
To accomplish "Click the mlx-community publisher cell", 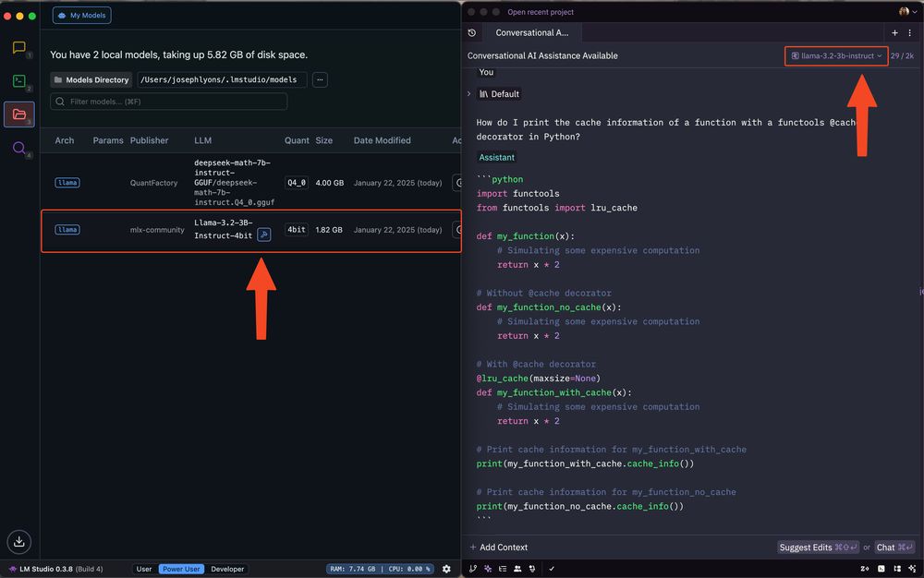I will click(x=157, y=230).
